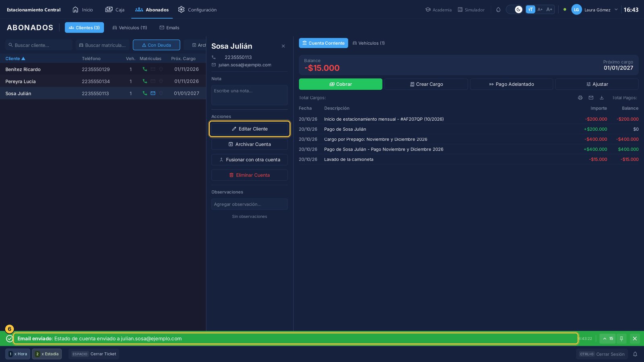Click the Agregar observación input field
The width and height of the screenshot is (644, 362).
tap(250, 204)
